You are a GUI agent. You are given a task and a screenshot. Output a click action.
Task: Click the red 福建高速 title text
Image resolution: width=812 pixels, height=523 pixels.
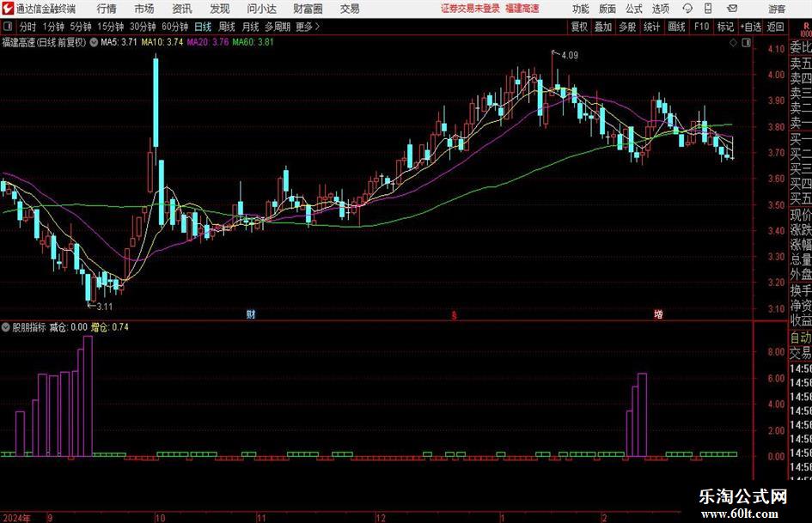coord(522,9)
